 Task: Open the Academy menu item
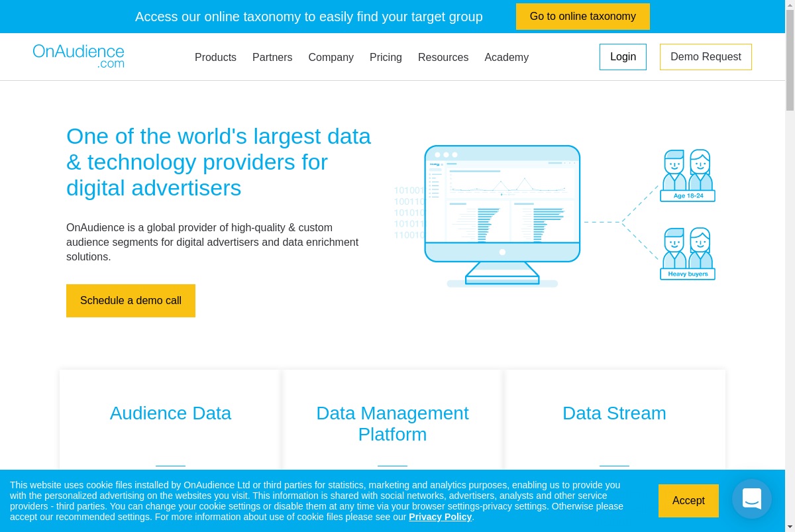(506, 58)
